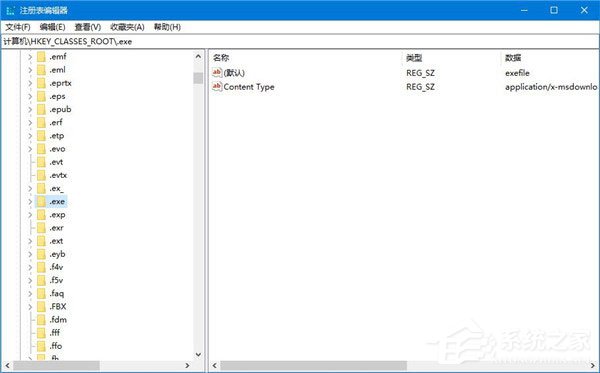Click tree pane scroll up arrow
600x373 pixels.
(x=198, y=57)
